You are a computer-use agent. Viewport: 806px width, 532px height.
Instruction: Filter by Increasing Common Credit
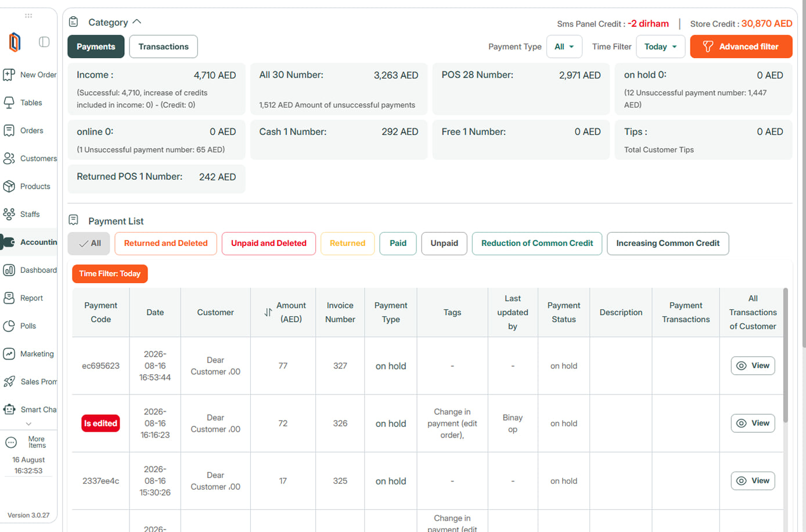click(x=668, y=243)
